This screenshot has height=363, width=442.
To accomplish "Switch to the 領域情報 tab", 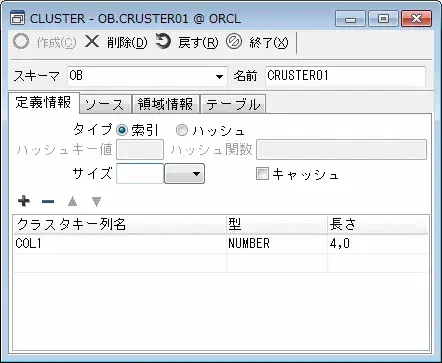I will point(166,104).
